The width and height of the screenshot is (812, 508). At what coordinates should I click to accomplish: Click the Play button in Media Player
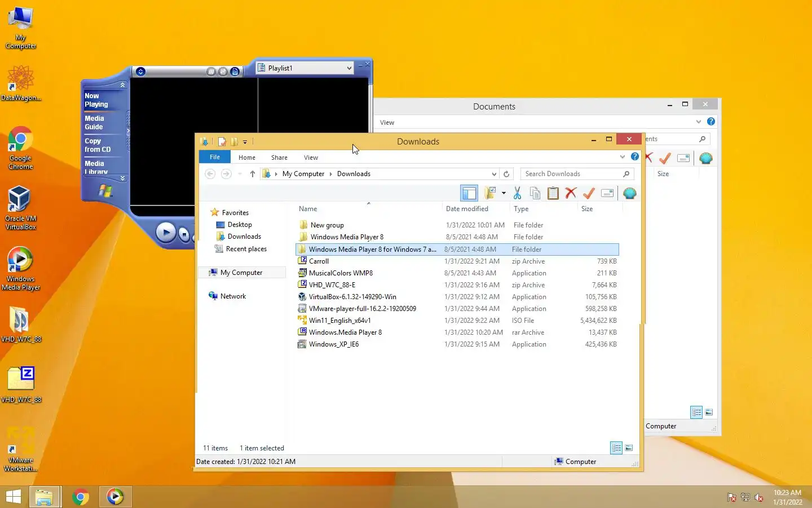click(x=166, y=233)
